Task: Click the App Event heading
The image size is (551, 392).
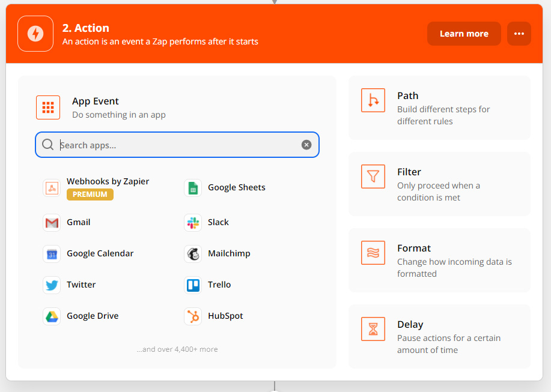Action: (95, 101)
